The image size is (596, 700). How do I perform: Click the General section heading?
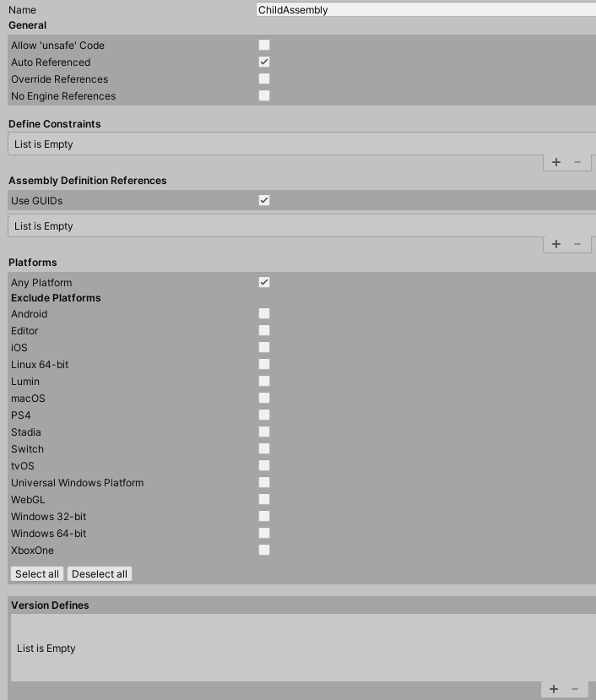pyautogui.click(x=27, y=25)
